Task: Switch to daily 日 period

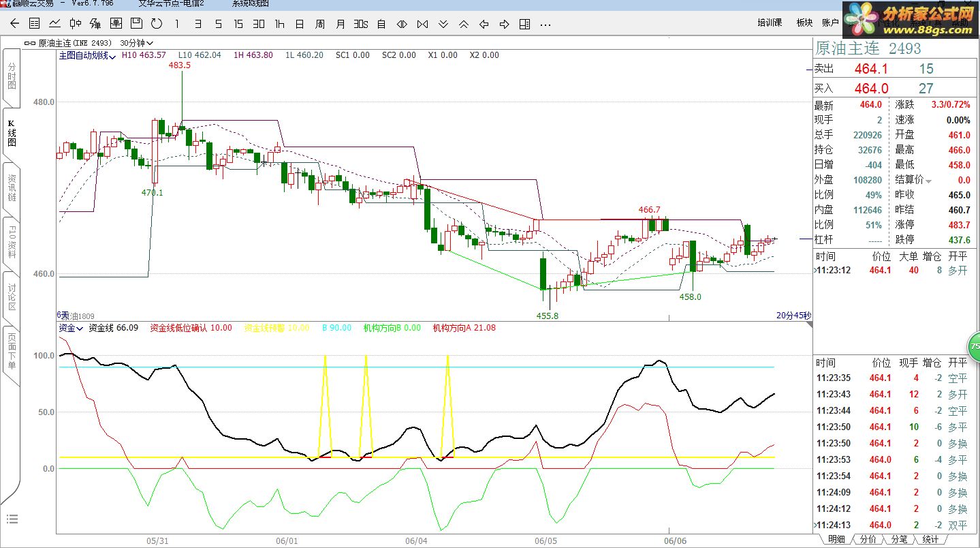Action: (300, 24)
